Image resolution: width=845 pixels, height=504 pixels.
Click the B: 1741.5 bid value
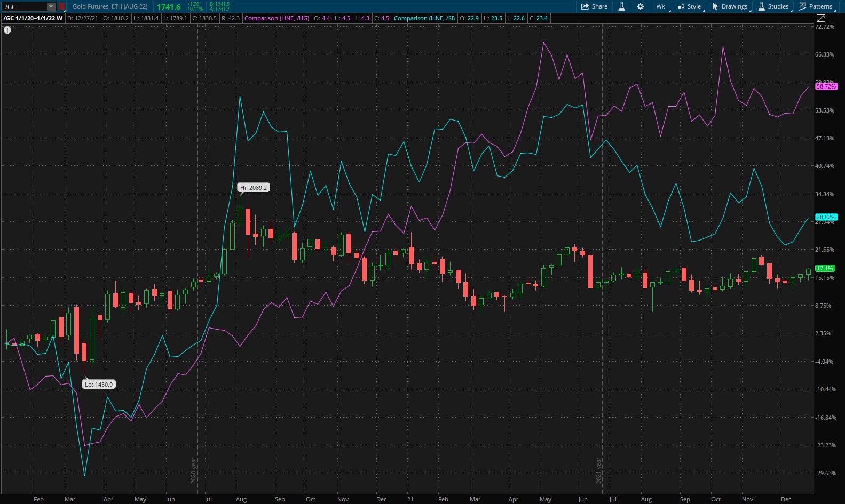point(219,4)
